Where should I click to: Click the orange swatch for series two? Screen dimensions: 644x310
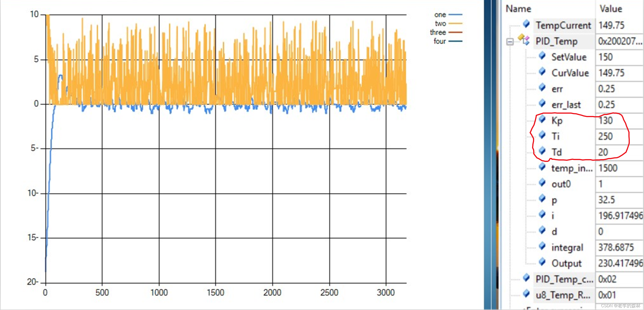(x=455, y=24)
